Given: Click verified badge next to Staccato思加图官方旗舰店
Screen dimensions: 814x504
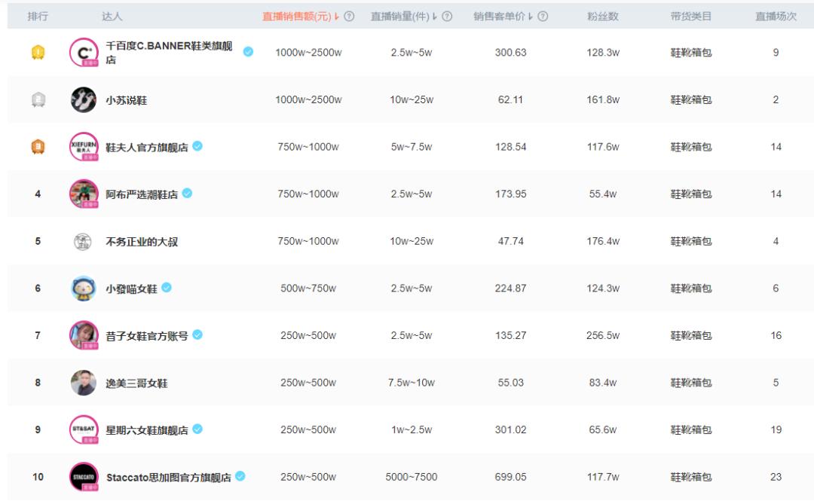Looking at the screenshot, I should tap(240, 476).
